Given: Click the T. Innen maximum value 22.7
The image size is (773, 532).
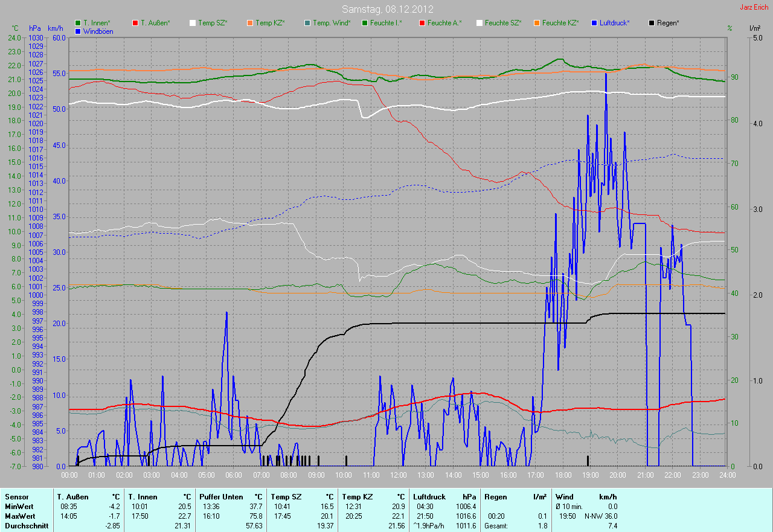Looking at the screenshot, I should point(185,516).
